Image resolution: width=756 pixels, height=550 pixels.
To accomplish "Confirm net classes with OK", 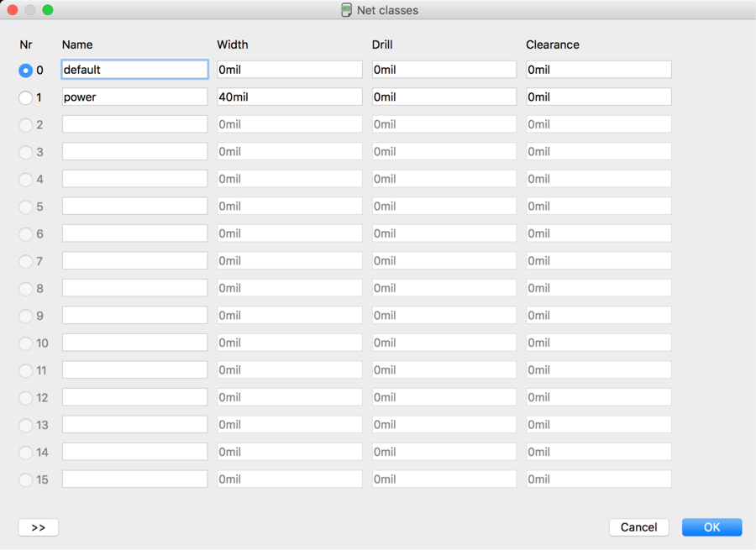I will click(712, 527).
